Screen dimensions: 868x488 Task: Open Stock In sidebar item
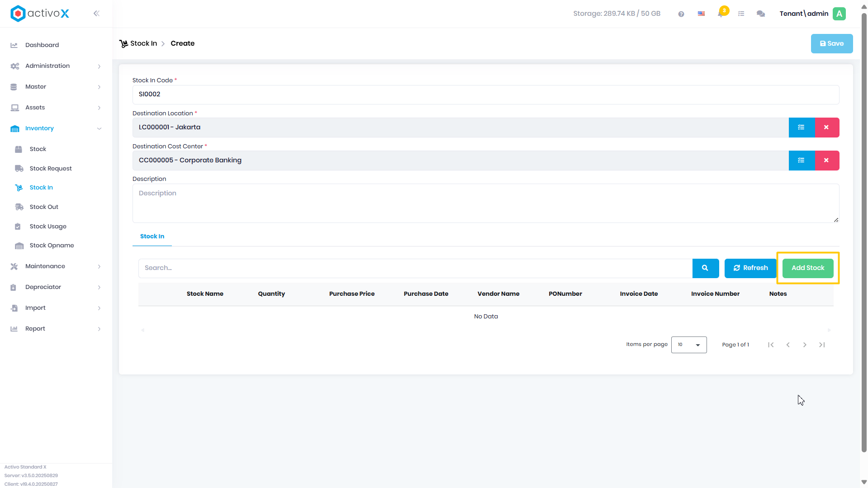pos(41,188)
